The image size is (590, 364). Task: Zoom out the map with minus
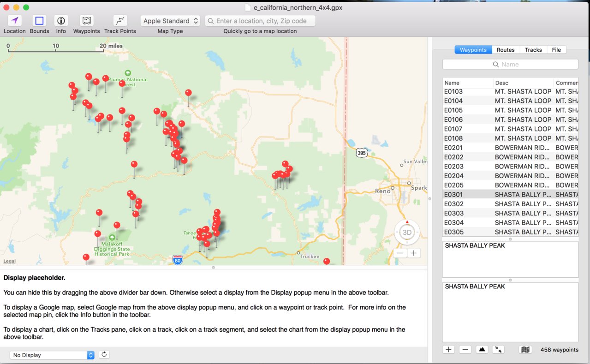coord(400,253)
